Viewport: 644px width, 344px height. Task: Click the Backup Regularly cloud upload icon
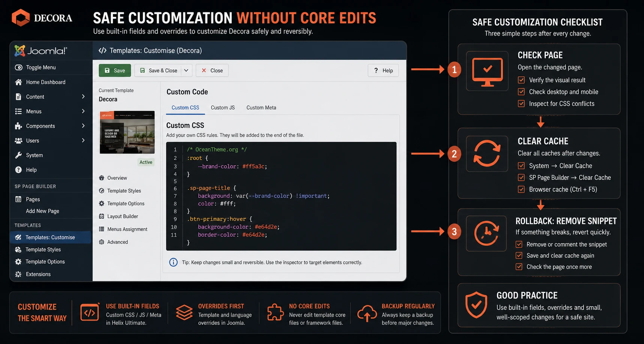367,313
